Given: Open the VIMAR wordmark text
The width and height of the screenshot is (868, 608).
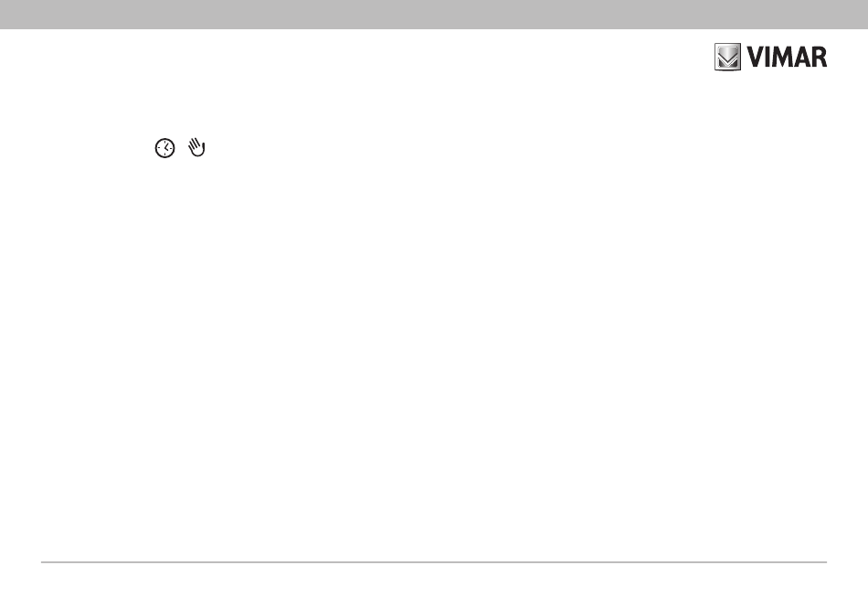Looking at the screenshot, I should (x=788, y=57).
